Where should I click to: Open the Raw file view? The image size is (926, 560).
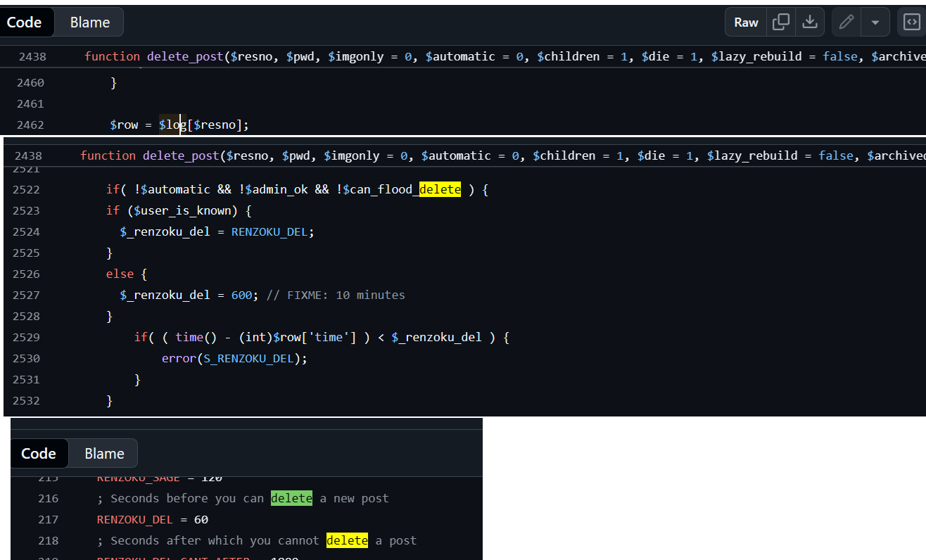746,23
